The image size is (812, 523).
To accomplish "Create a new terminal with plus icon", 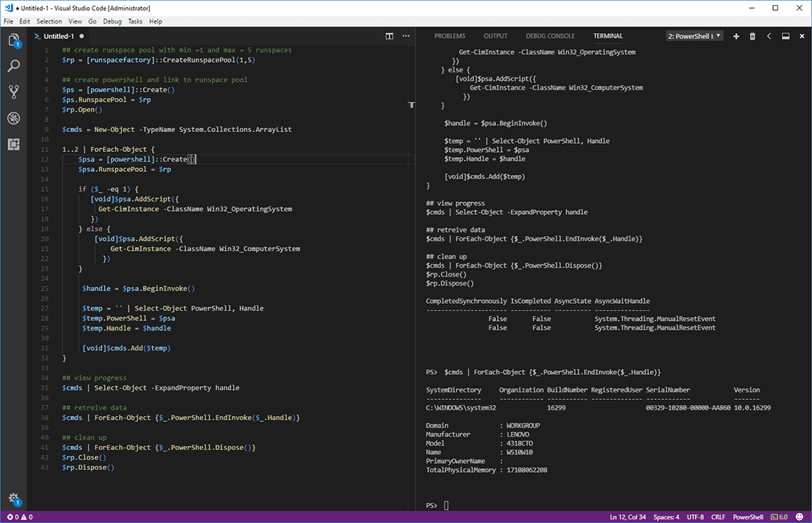I will click(736, 36).
